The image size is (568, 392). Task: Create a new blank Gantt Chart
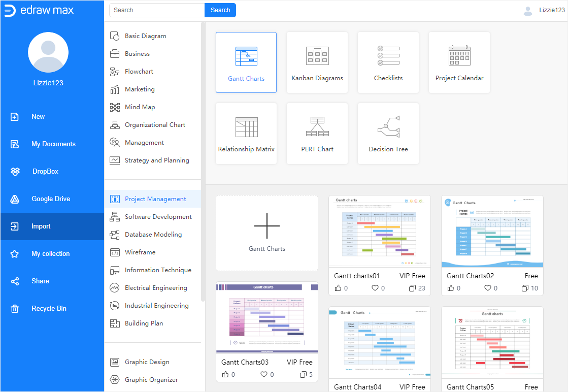click(x=266, y=233)
